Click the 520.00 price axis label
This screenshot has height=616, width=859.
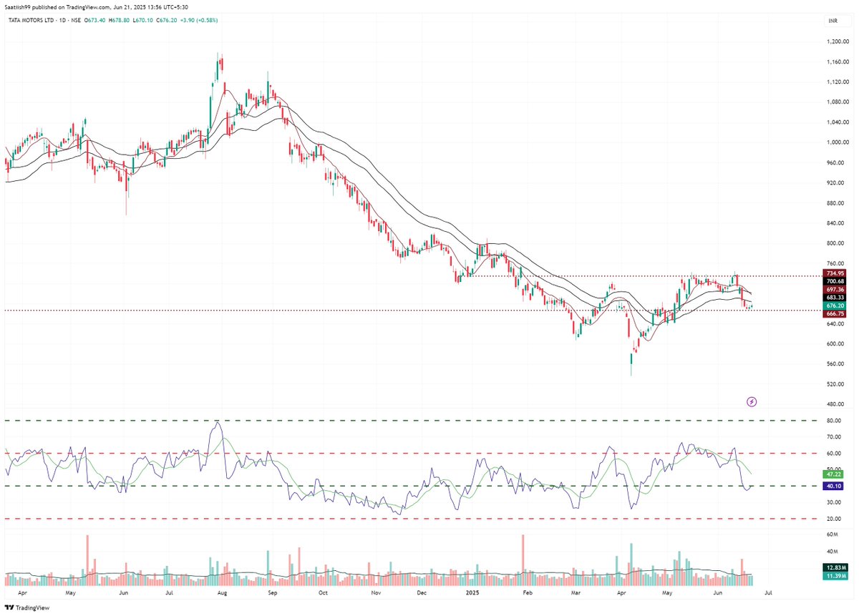(x=835, y=383)
